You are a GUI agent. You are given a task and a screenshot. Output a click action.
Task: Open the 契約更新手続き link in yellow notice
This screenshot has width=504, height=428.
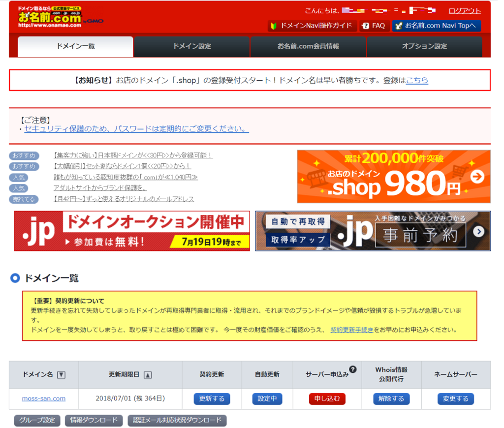(351, 330)
